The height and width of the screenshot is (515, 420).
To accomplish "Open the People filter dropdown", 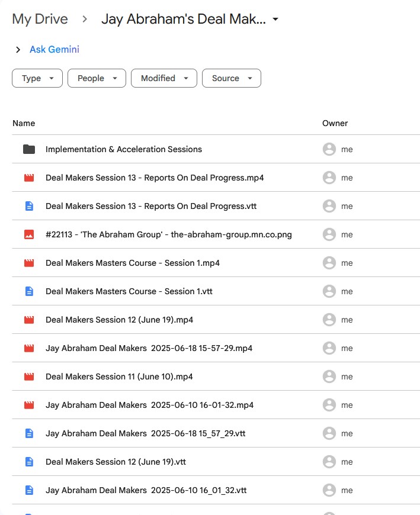I will coord(97,78).
